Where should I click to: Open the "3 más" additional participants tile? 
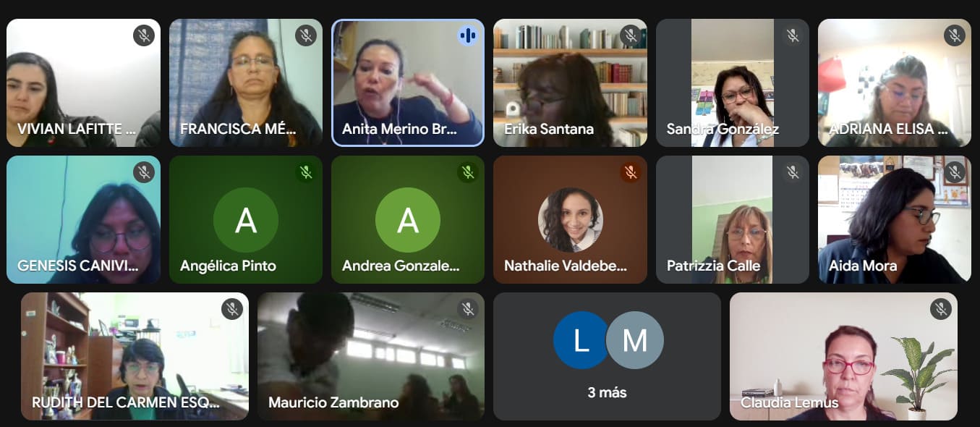pos(607,356)
